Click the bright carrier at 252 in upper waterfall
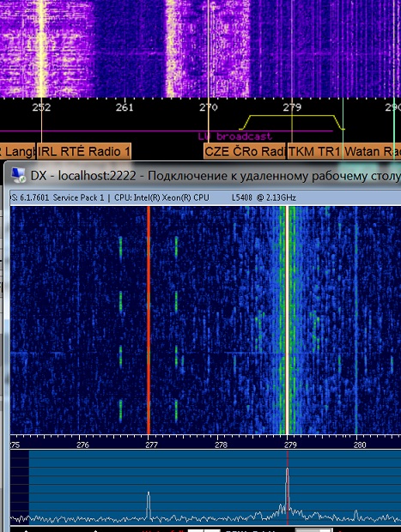Viewport: 401px width, 532px height. click(41, 49)
